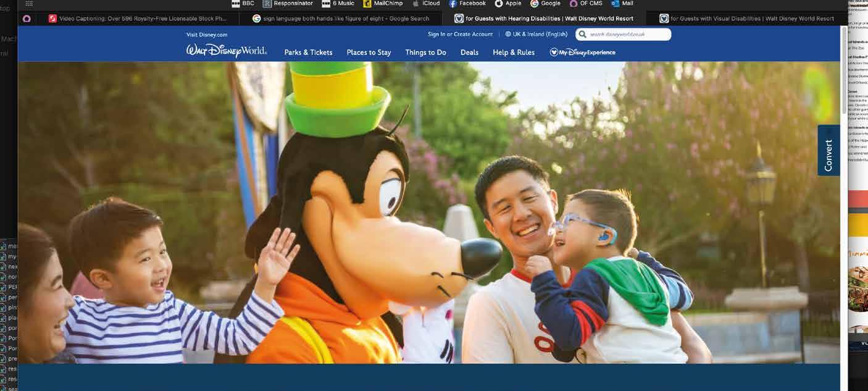Click the Walt Disney World logo

(x=227, y=51)
